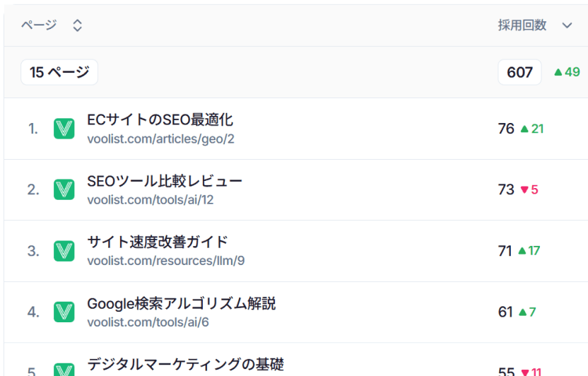The image size is (588, 376).
Task: Open the ECサイトのSEO最適化 page title
Action: point(160,120)
